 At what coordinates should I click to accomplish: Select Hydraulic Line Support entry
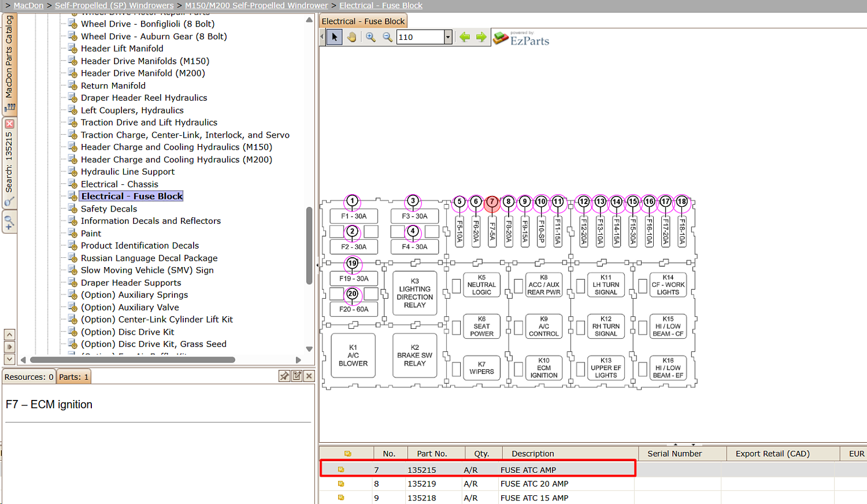pyautogui.click(x=128, y=172)
